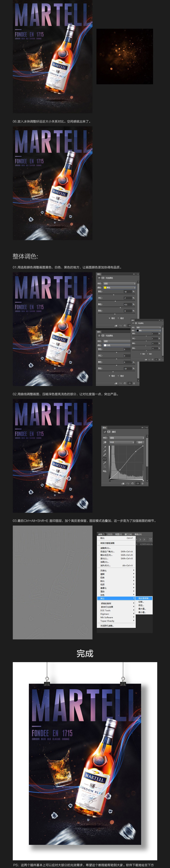Delete the Curves adjustment with trash icon

coord(142,483)
